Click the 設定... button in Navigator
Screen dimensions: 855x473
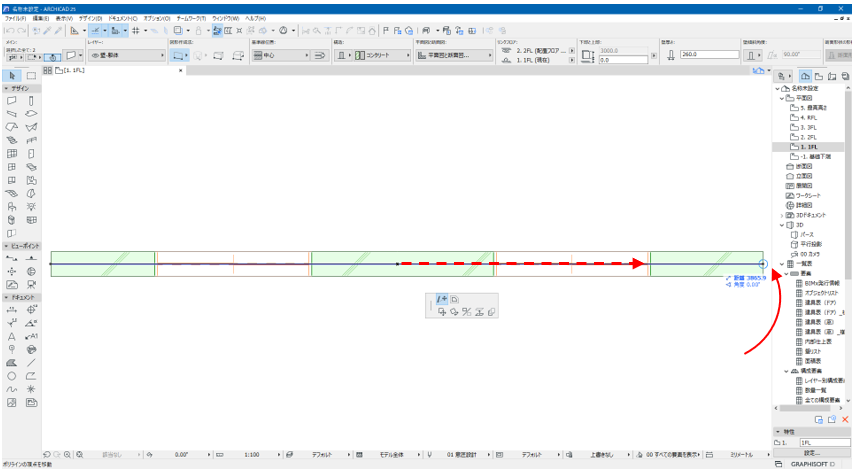(x=812, y=453)
